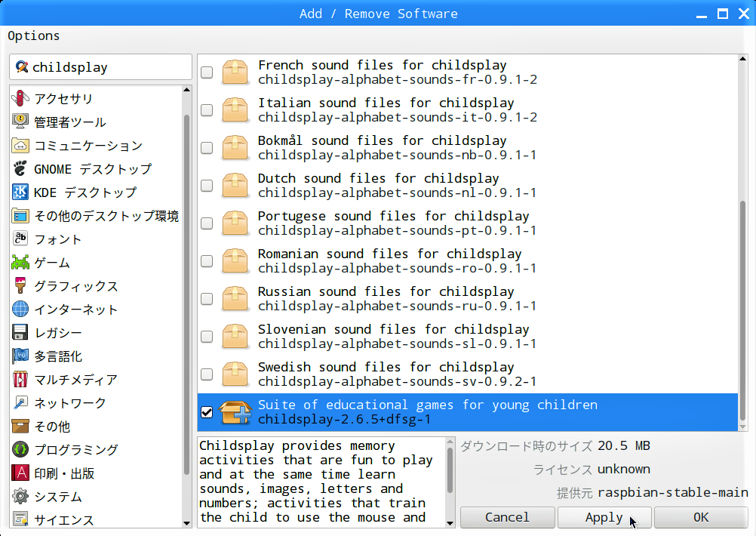The height and width of the screenshot is (536, 756).
Task: Select the 管理者ツール category icon
Action: point(20,122)
